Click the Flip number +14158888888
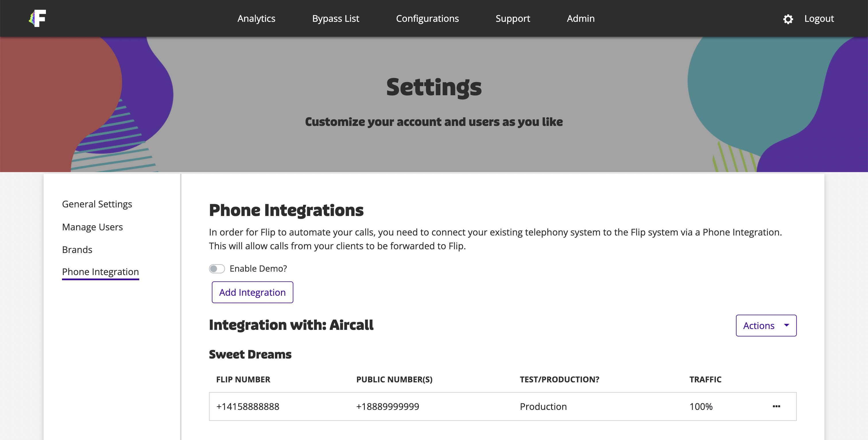The width and height of the screenshot is (868, 440). [x=248, y=406]
